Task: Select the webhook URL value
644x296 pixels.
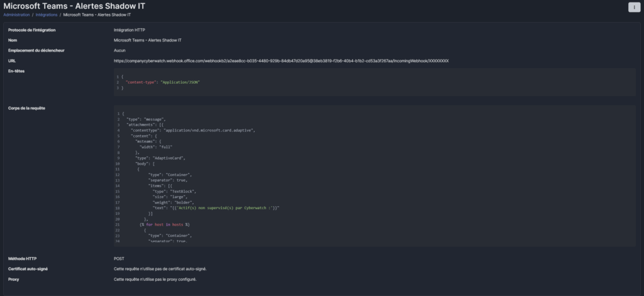Action: [x=281, y=61]
